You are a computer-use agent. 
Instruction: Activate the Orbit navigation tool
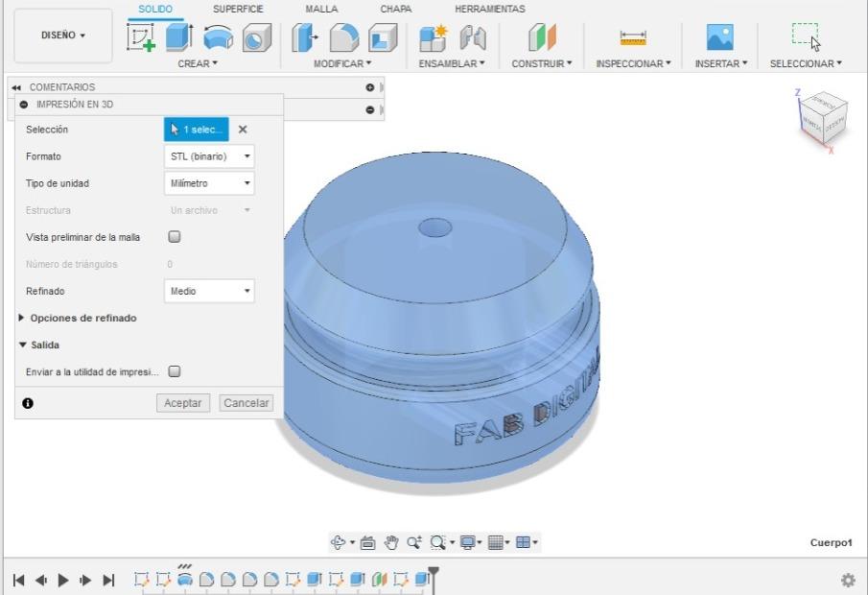[x=338, y=542]
